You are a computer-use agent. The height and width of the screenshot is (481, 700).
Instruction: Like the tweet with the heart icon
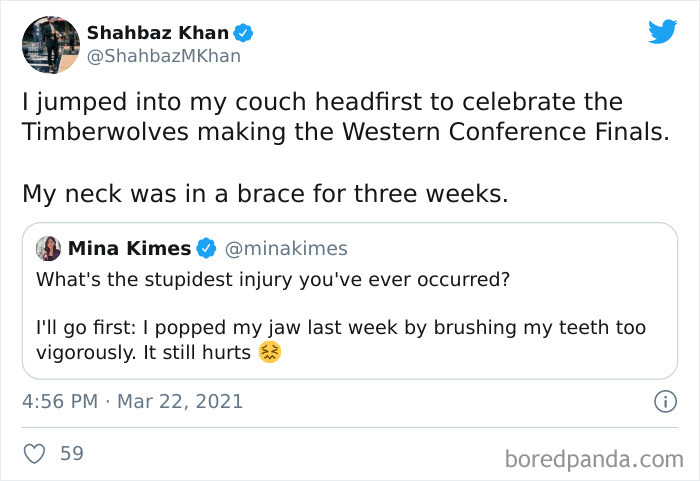point(35,453)
